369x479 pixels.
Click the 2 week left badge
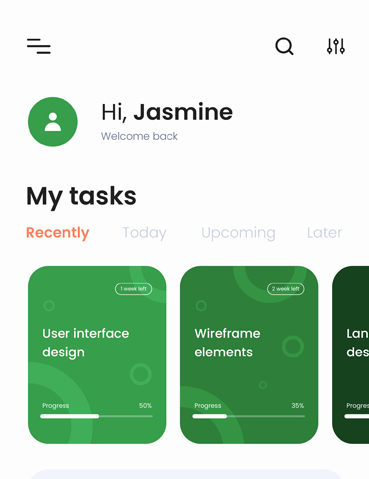(286, 289)
